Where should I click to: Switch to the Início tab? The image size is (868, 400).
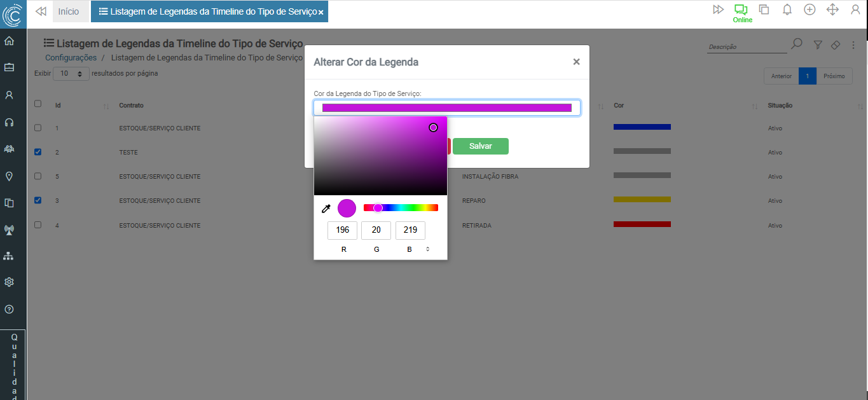[x=69, y=11]
